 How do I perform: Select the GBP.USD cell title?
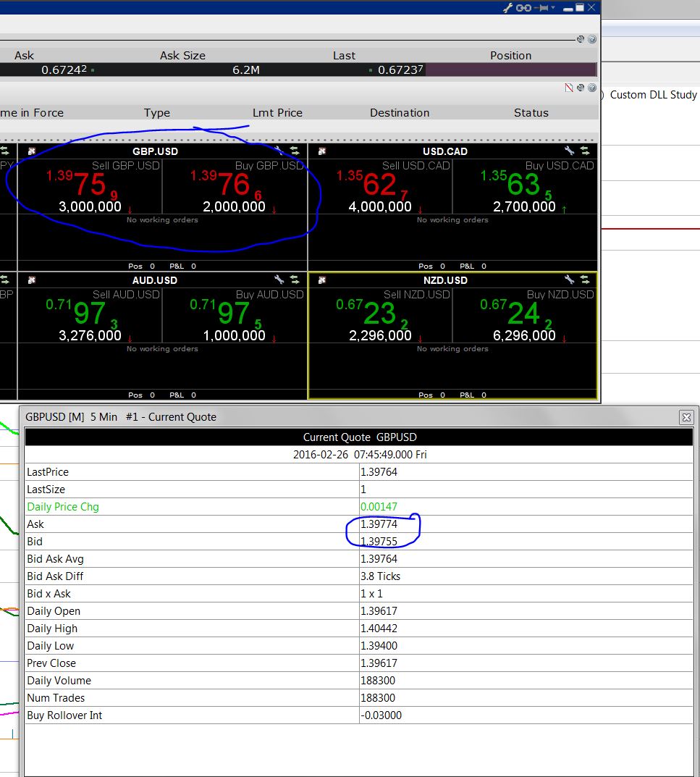click(x=155, y=151)
